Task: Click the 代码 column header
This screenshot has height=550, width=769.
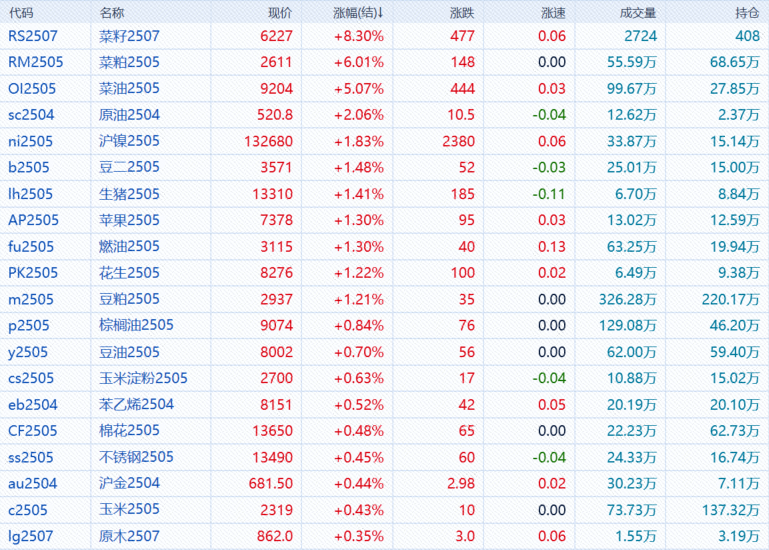Action: pos(21,13)
